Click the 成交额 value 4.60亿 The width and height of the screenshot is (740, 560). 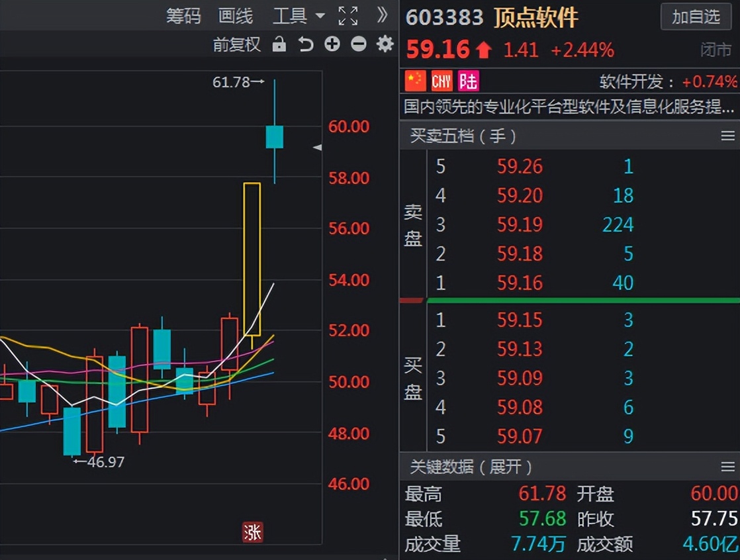point(710,544)
